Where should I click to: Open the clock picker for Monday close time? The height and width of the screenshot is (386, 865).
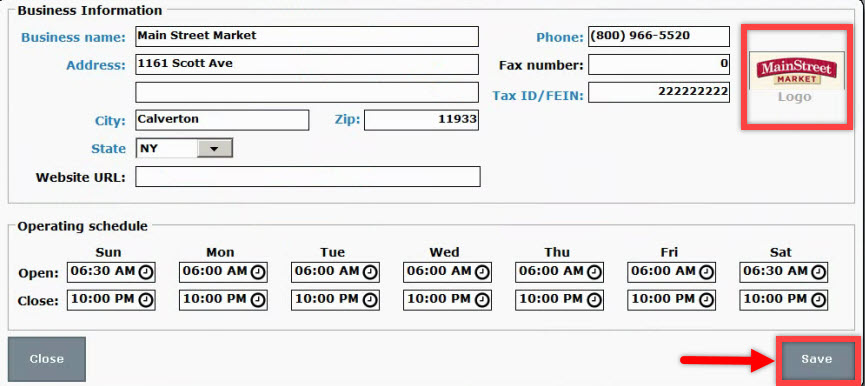click(x=258, y=300)
